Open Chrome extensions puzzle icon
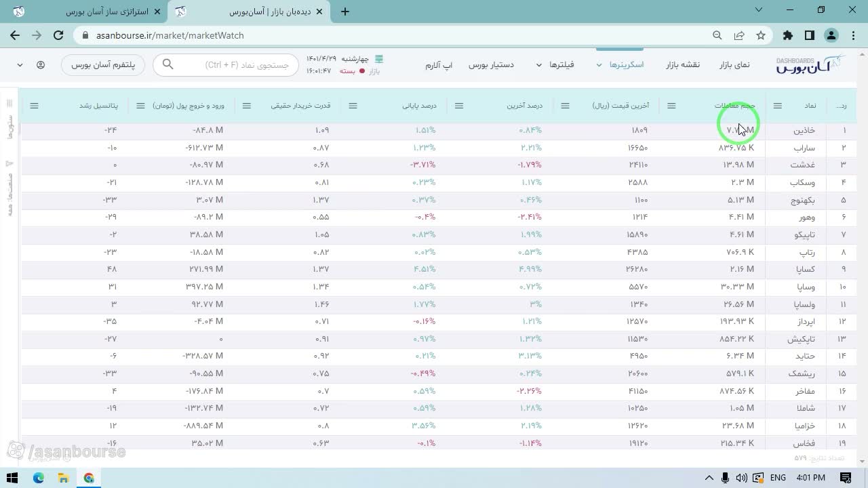Viewport: 868px width, 488px height. (x=787, y=35)
